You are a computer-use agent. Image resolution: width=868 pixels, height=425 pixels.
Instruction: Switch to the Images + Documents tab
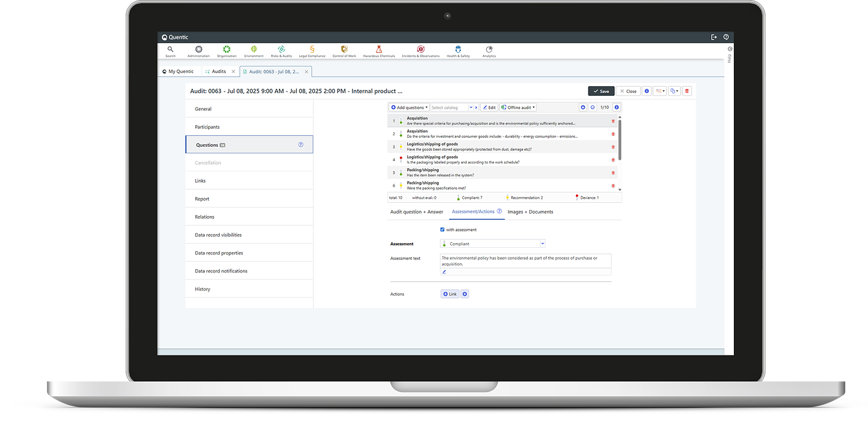pyautogui.click(x=530, y=212)
